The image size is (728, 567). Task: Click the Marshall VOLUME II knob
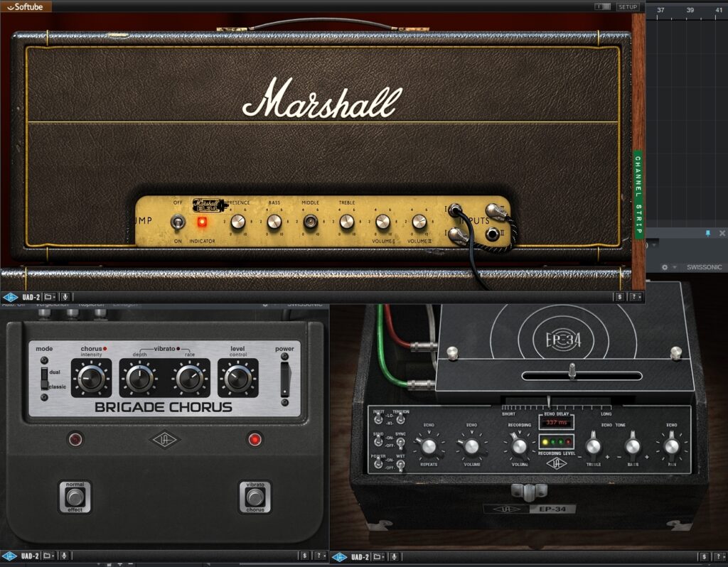(x=419, y=222)
